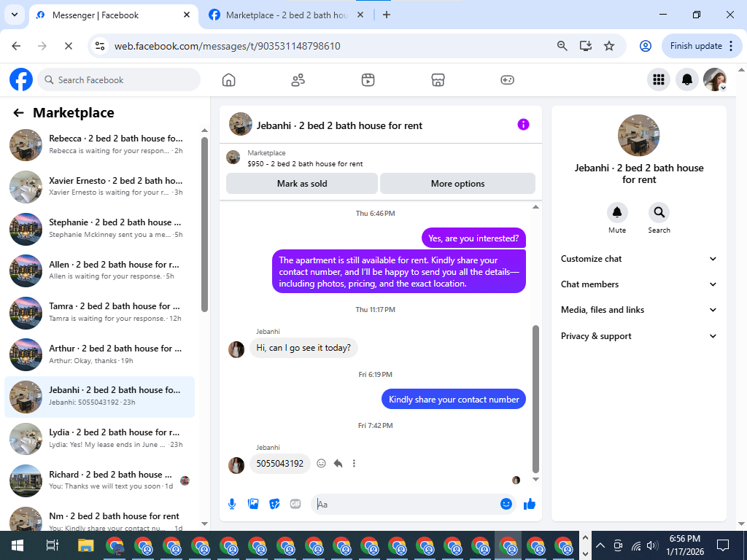
Task: Click the Search magnifier in chat details
Action: (659, 212)
